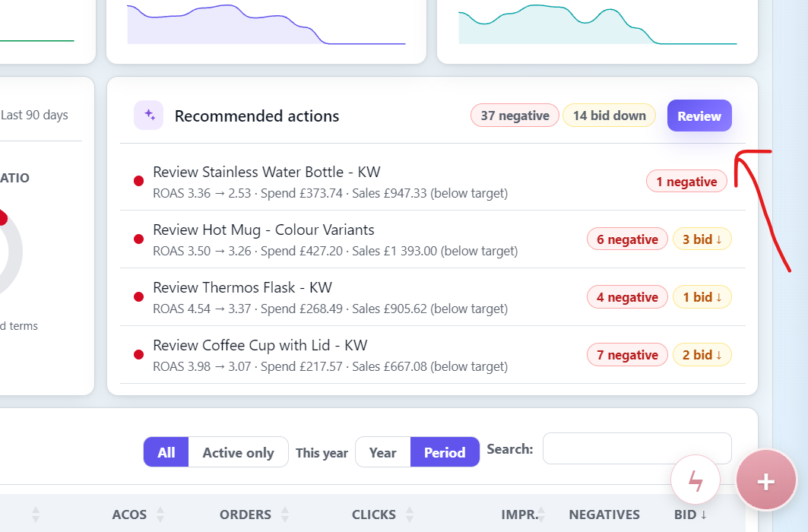Click the teal area sparkline chart

tap(597, 24)
